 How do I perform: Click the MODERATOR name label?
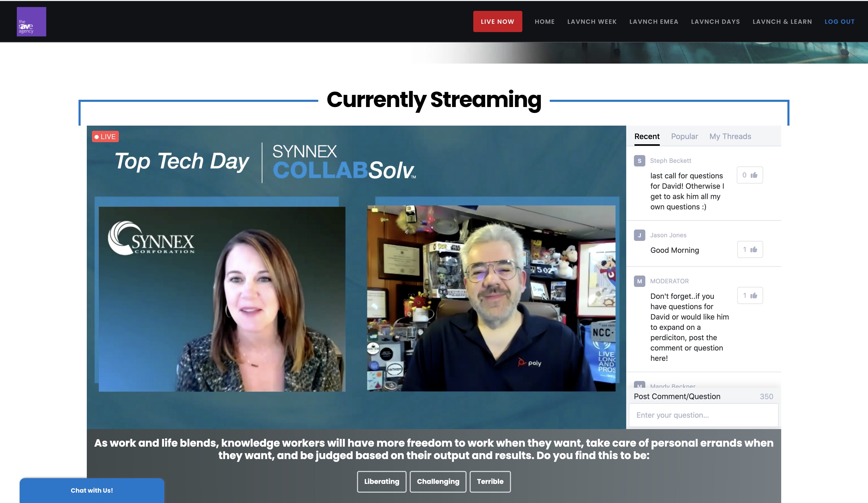tap(669, 281)
